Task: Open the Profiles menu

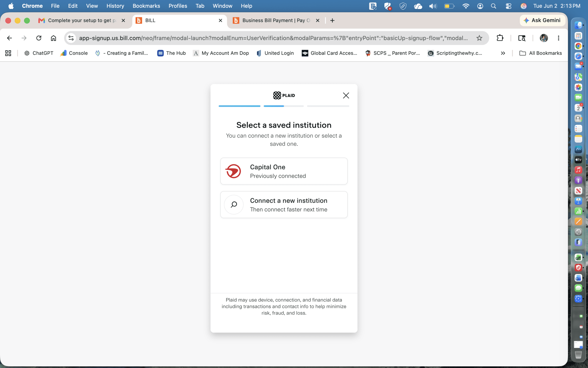Action: pos(178,6)
